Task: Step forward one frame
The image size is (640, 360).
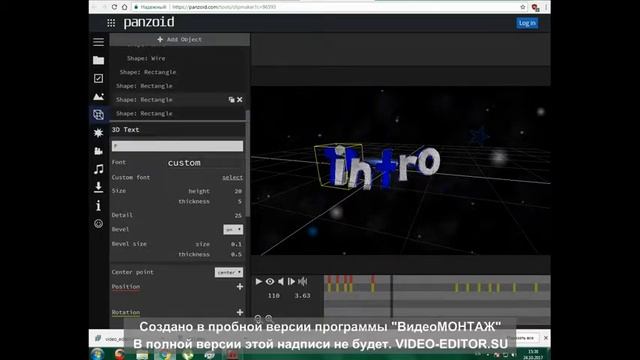Action: click(x=291, y=281)
